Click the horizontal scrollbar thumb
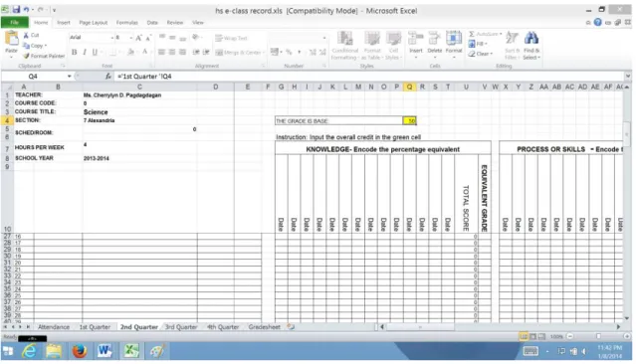 [420, 327]
